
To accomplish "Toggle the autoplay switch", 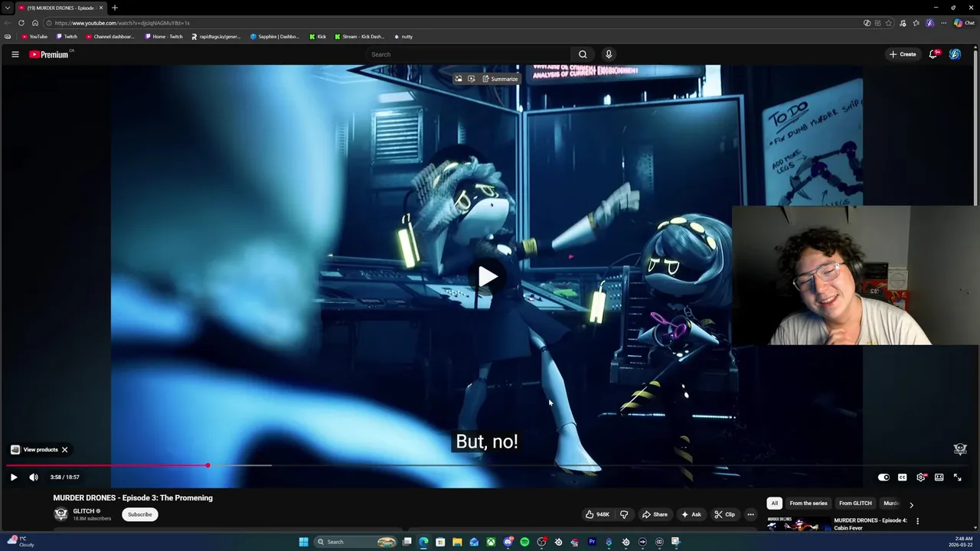I will 884,477.
